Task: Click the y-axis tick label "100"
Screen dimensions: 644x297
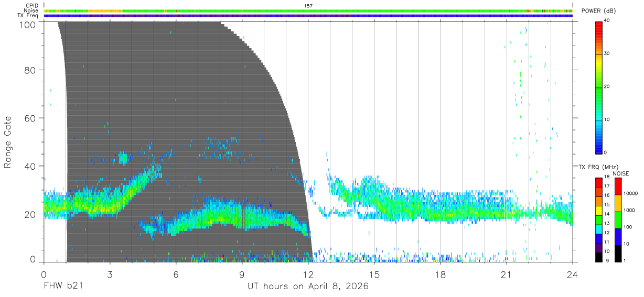Action: point(28,25)
